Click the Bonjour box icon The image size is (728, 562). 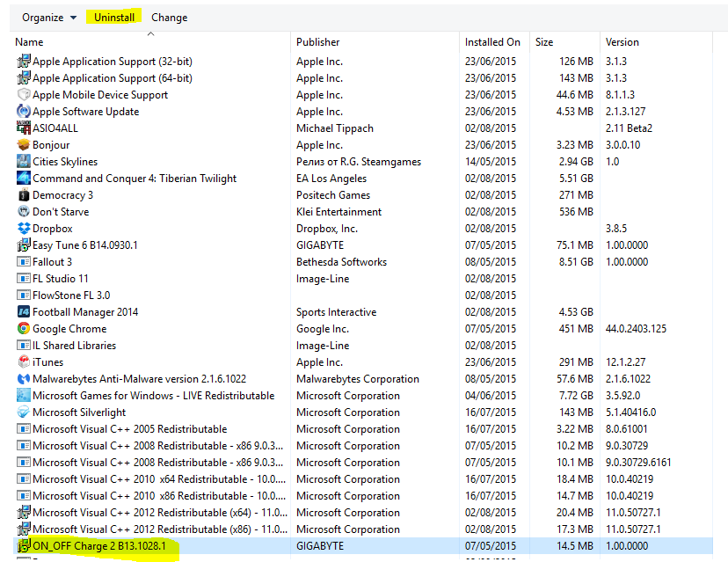24,145
